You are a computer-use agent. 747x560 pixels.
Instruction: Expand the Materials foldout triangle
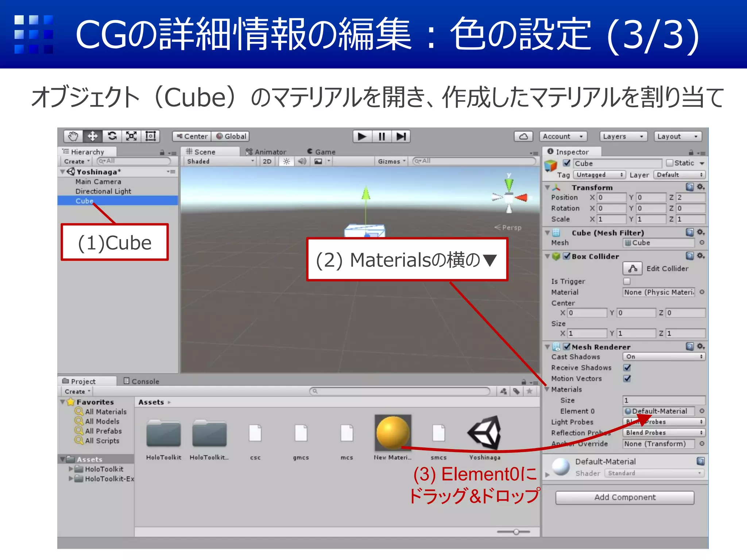547,389
